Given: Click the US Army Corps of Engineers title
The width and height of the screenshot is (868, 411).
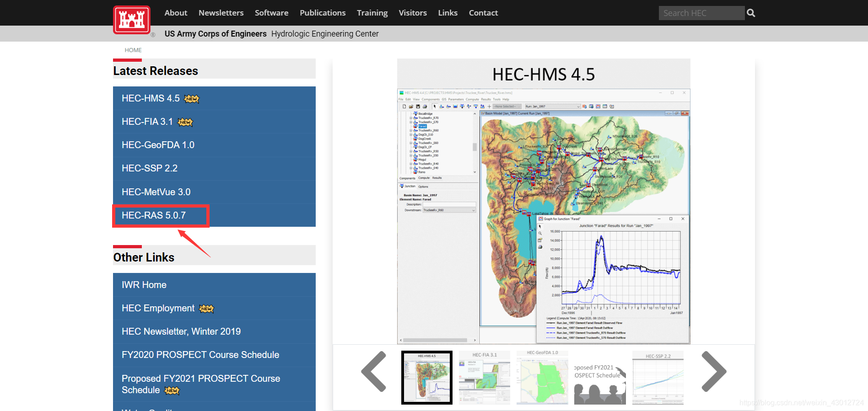Looking at the screenshot, I should (216, 34).
